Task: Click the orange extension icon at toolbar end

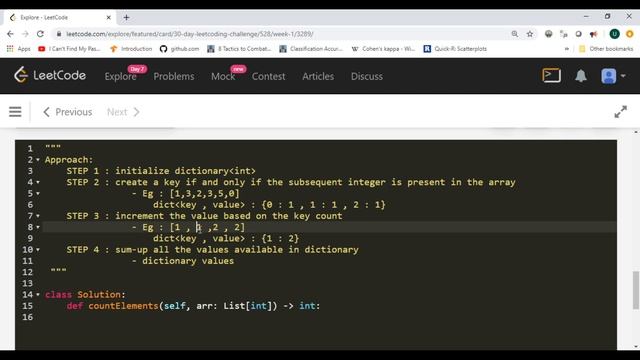Action: point(630,34)
